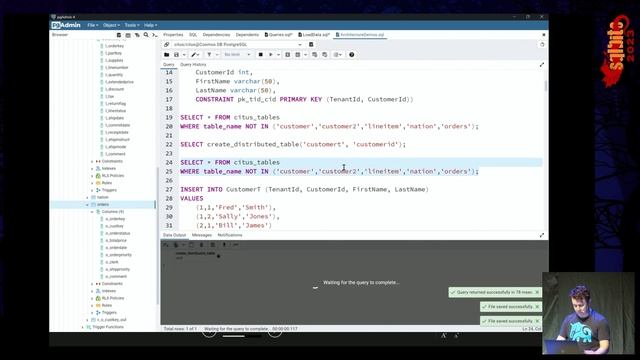The width and height of the screenshot is (640, 360).
Task: Execute the query with the play icon
Action: coord(270,55)
